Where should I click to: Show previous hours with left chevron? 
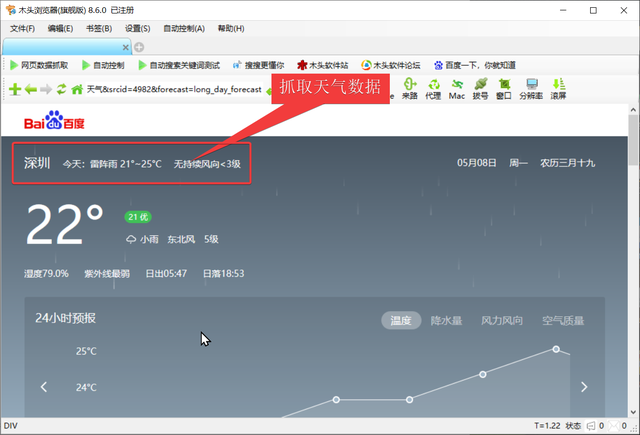44,387
